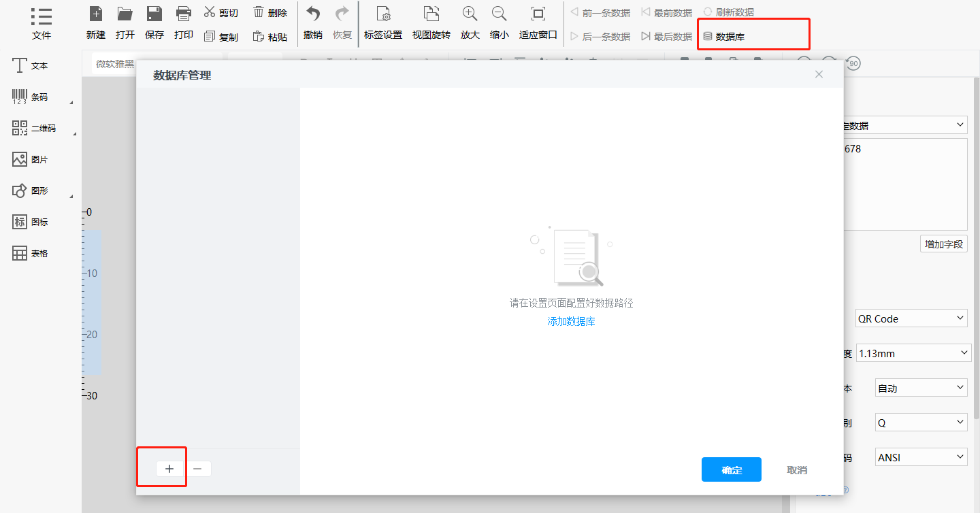Viewport: 980px width, 513px height.
Task: Click the 放大 zoom in icon
Action: tap(470, 14)
